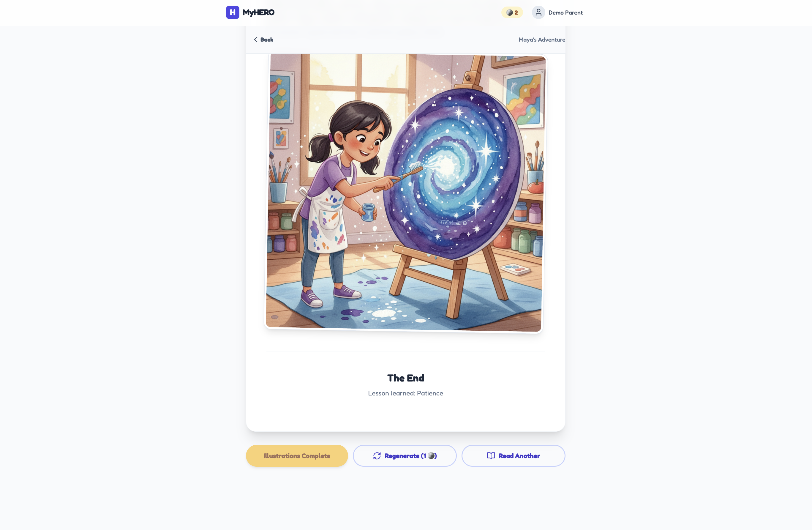The height and width of the screenshot is (530, 812).
Task: Open the MyHERO home wordmark
Action: [x=258, y=13]
